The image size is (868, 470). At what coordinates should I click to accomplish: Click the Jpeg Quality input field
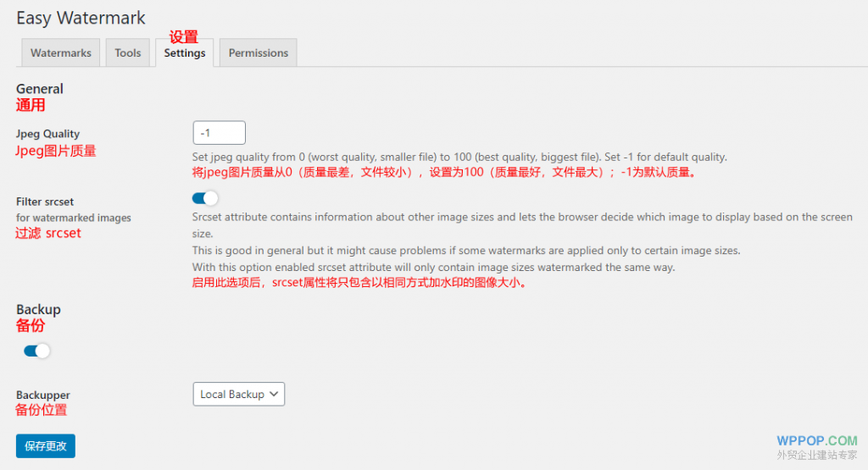(x=219, y=133)
